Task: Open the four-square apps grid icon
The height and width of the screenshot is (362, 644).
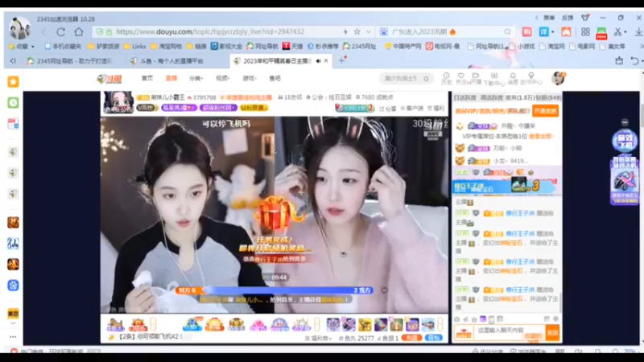Action: tap(585, 31)
